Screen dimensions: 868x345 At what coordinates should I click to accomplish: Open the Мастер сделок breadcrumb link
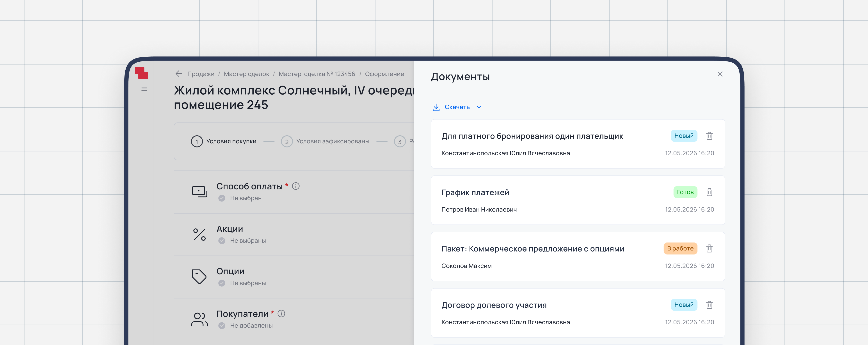(x=246, y=74)
